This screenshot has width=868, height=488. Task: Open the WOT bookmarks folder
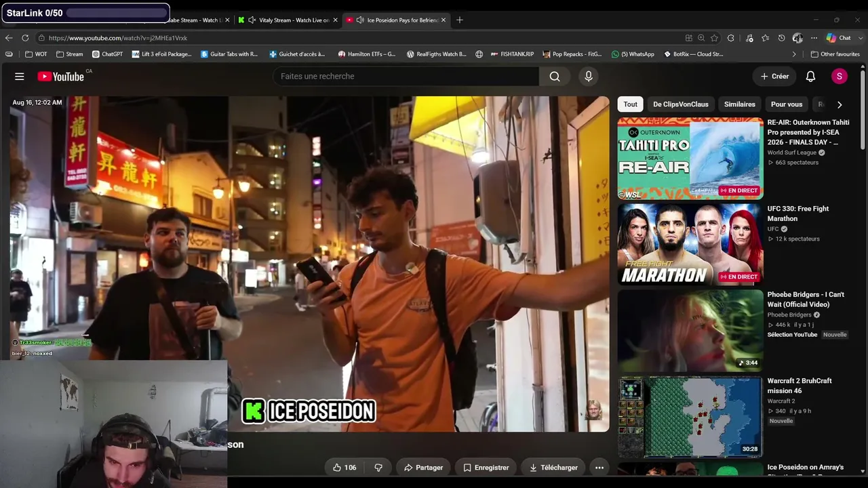pyautogui.click(x=36, y=54)
